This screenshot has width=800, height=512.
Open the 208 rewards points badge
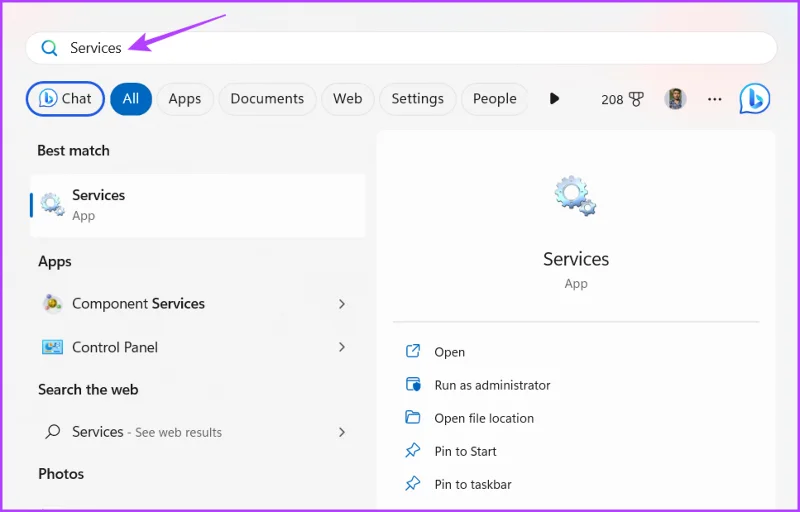pyautogui.click(x=622, y=99)
